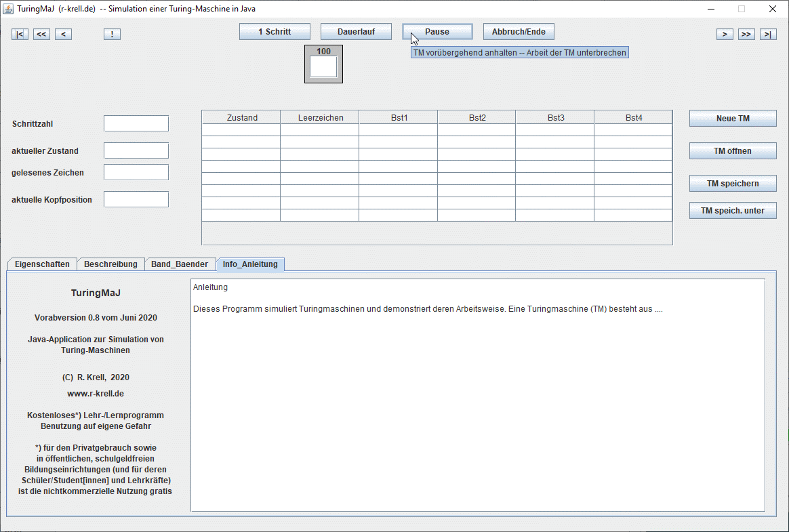Jump tape to start with |< button
This screenshot has height=532, width=789.
[x=20, y=35]
